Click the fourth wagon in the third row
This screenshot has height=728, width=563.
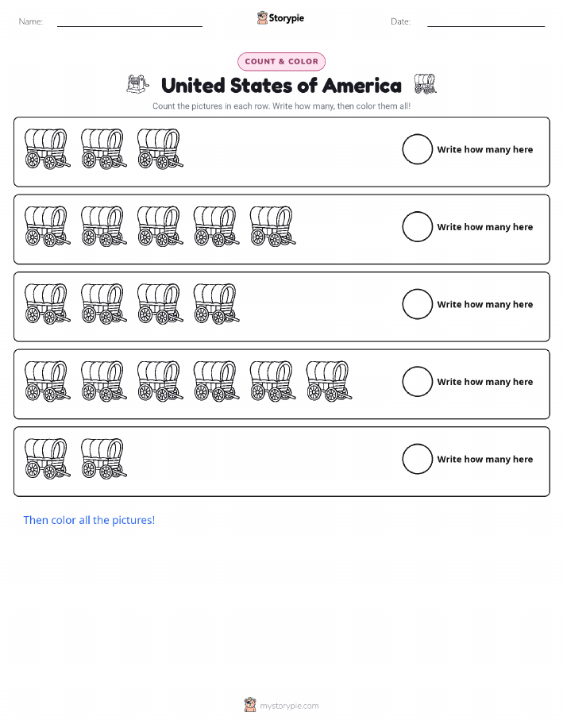(x=217, y=303)
